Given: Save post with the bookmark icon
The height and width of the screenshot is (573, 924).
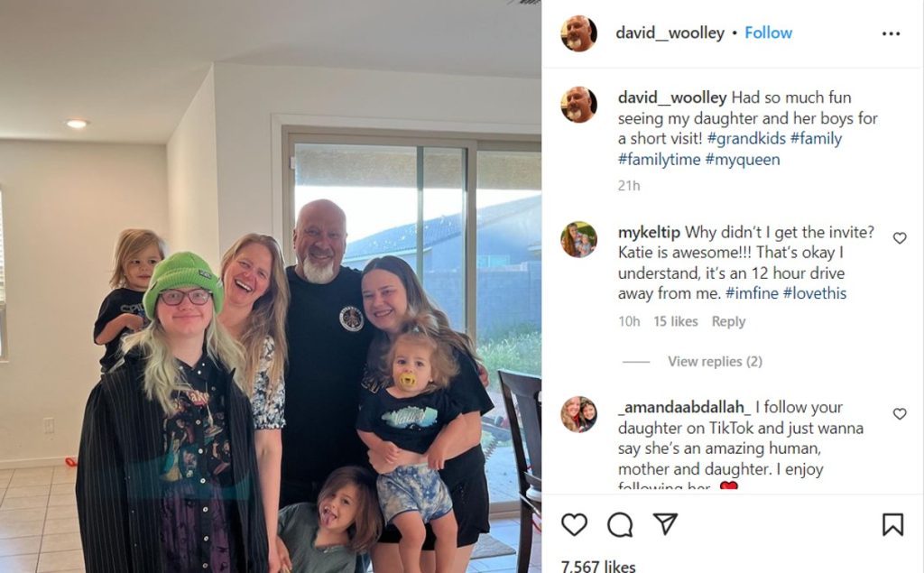Looking at the screenshot, I should 892,524.
